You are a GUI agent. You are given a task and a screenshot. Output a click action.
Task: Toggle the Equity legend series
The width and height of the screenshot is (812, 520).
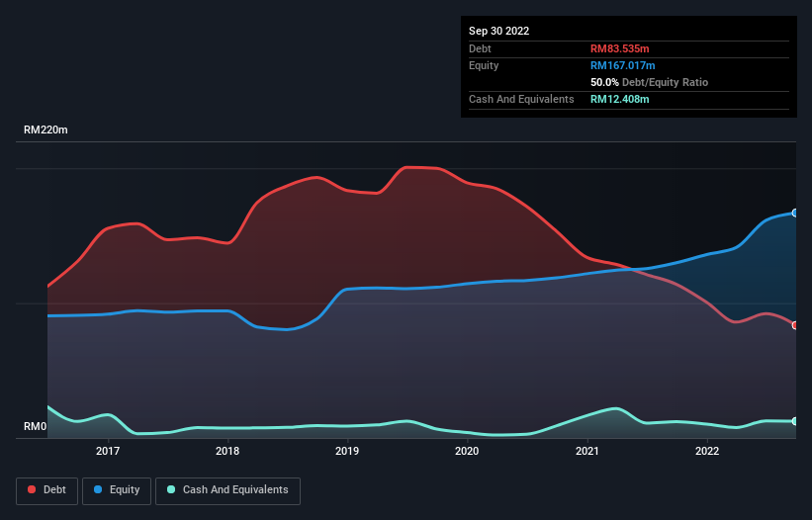[117, 490]
